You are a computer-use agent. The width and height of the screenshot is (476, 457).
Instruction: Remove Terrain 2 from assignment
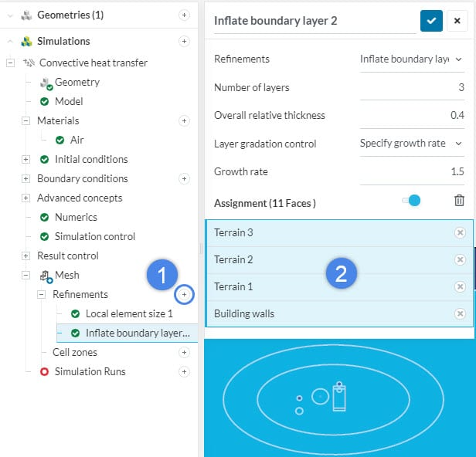[x=460, y=259]
